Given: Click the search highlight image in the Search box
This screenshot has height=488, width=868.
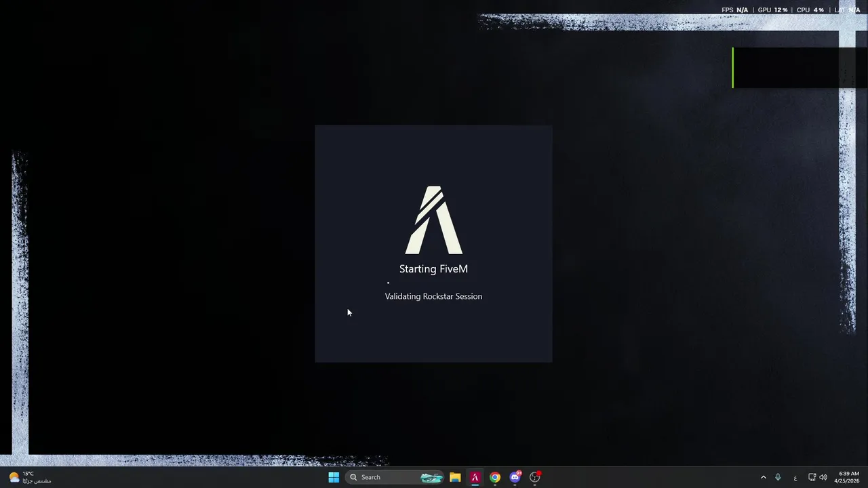Looking at the screenshot, I should tap(431, 477).
